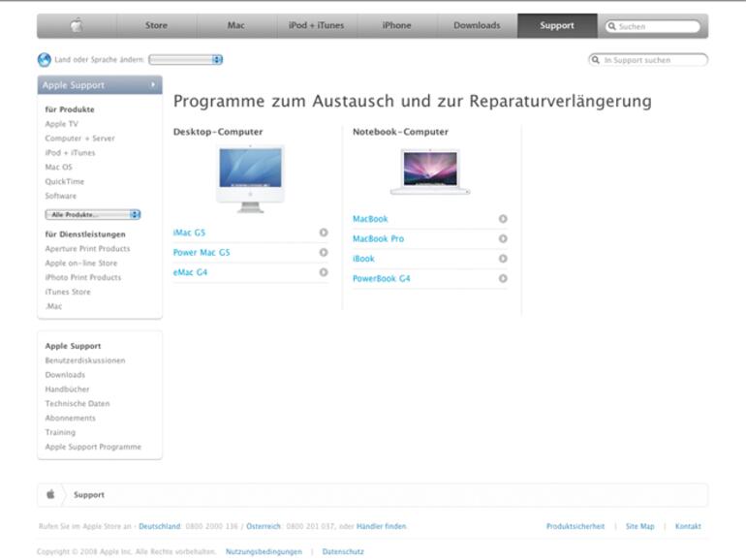Open .Mac sidebar link

click(x=53, y=306)
